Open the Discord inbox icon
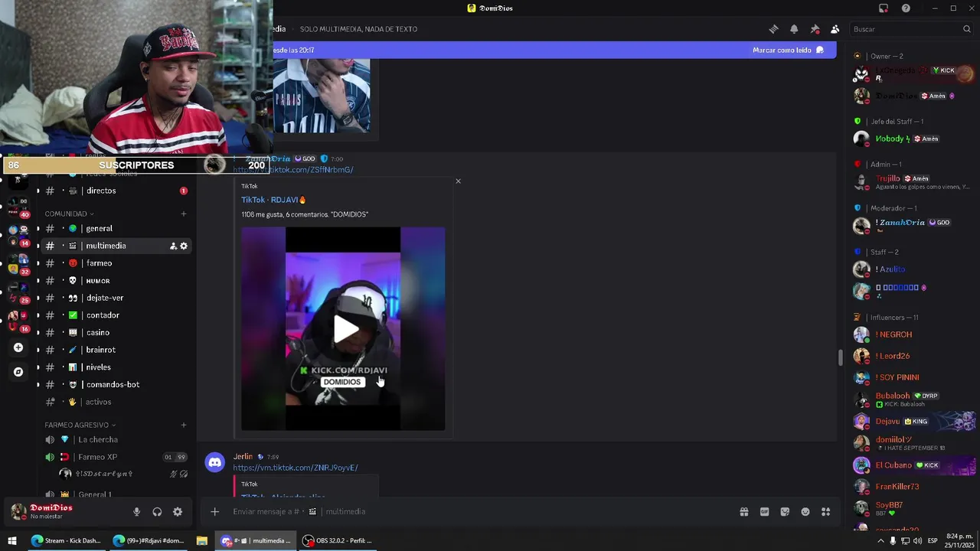Viewport: 980px width, 551px height. [x=884, y=8]
